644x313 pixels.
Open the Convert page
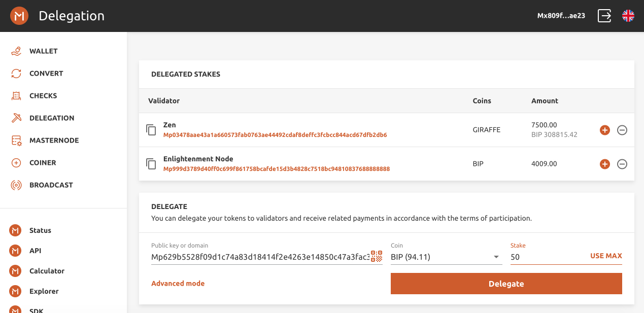(x=46, y=74)
